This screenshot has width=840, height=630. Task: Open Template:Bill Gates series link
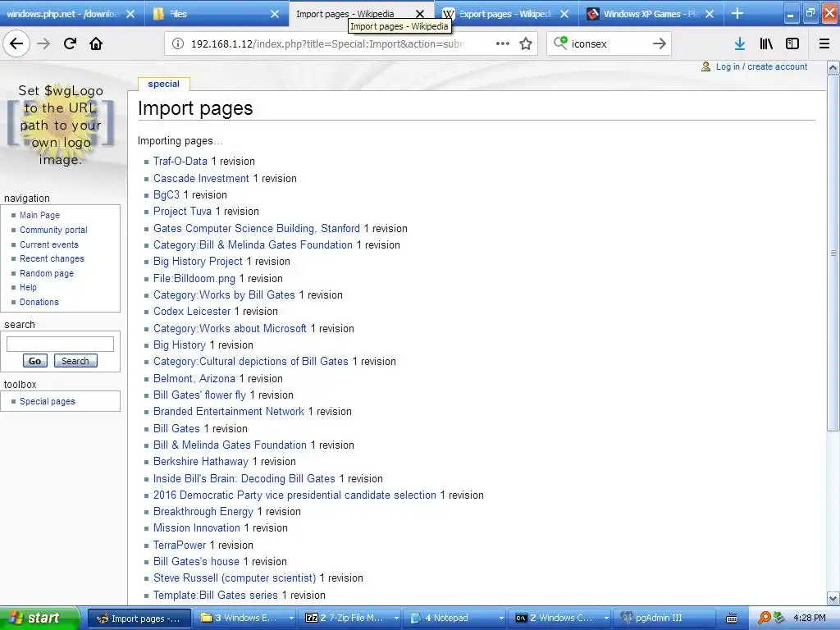216,596
